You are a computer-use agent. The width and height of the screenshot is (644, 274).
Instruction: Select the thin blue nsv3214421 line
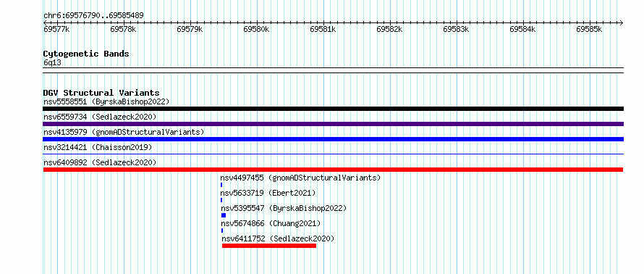333,154
